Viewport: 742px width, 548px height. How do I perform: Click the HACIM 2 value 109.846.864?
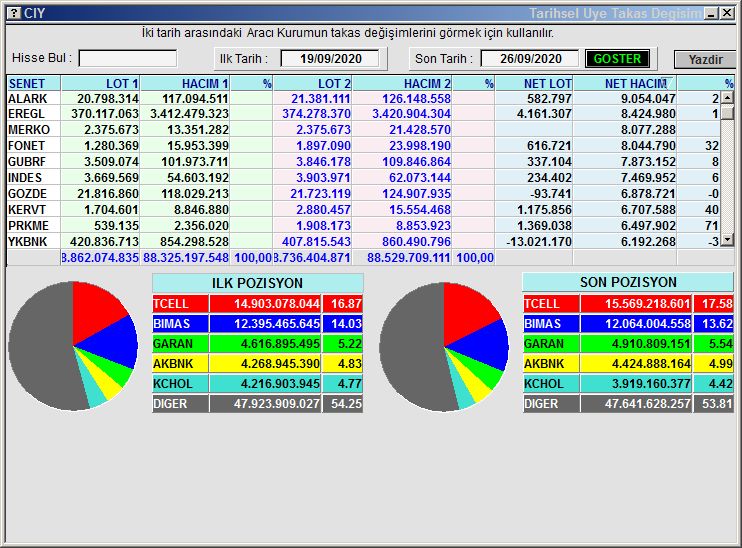[416, 162]
